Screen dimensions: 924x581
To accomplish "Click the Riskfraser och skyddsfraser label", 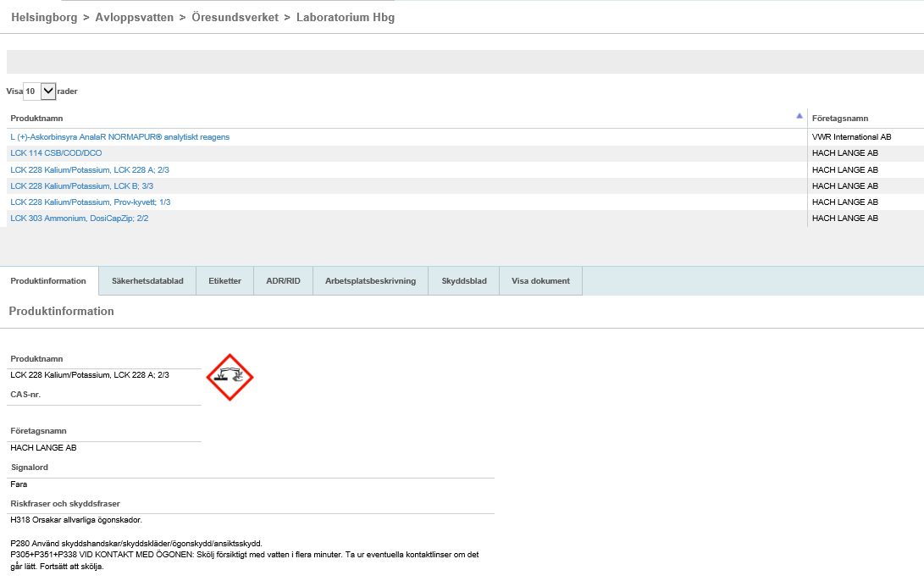I will [x=65, y=504].
